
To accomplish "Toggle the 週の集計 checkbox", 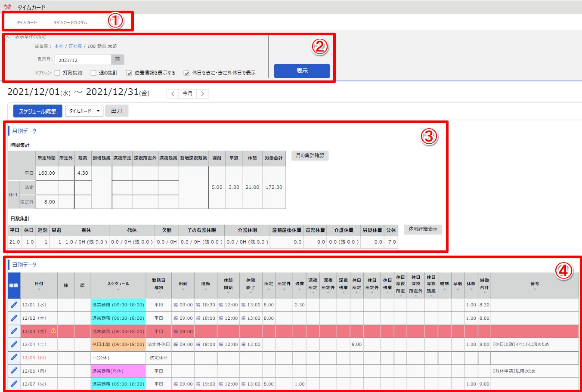I will pyautogui.click(x=93, y=73).
